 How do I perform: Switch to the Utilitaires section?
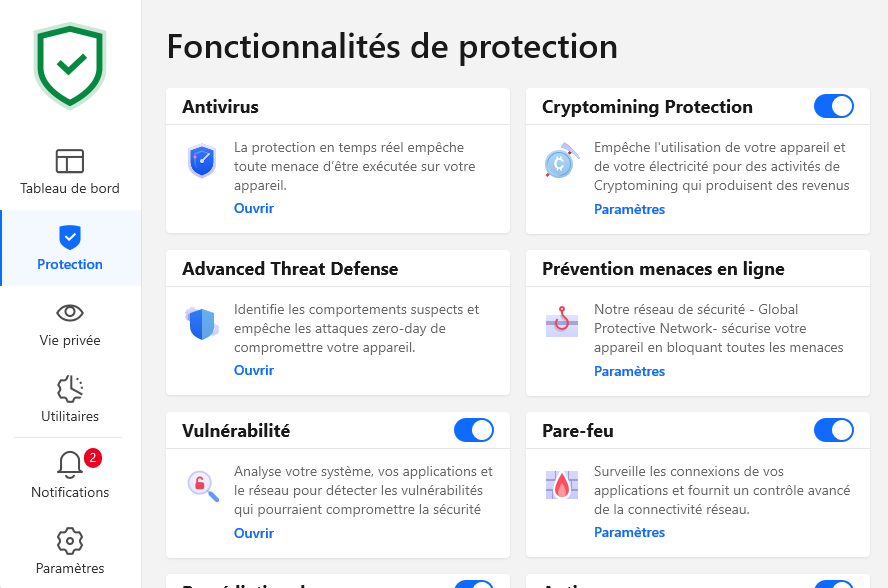pos(70,400)
